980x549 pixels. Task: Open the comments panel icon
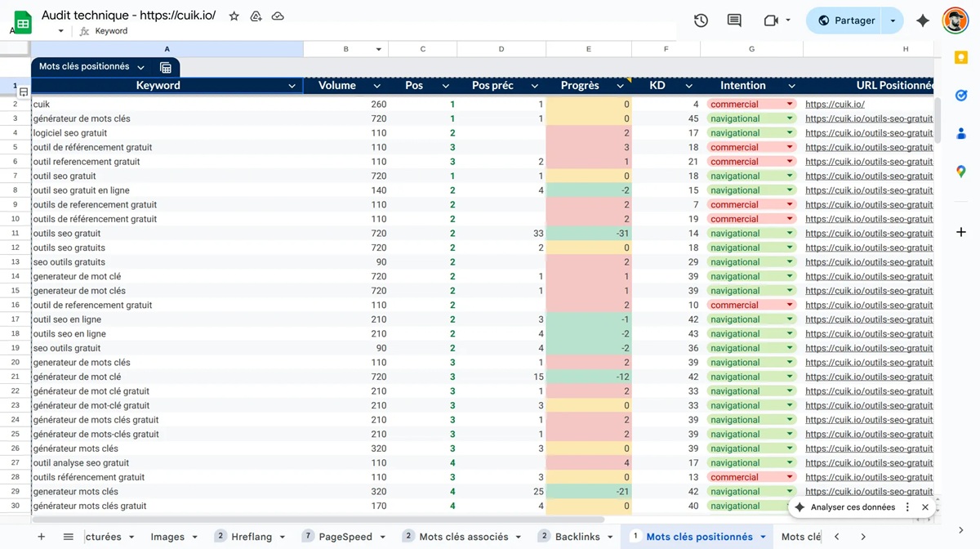pos(734,20)
